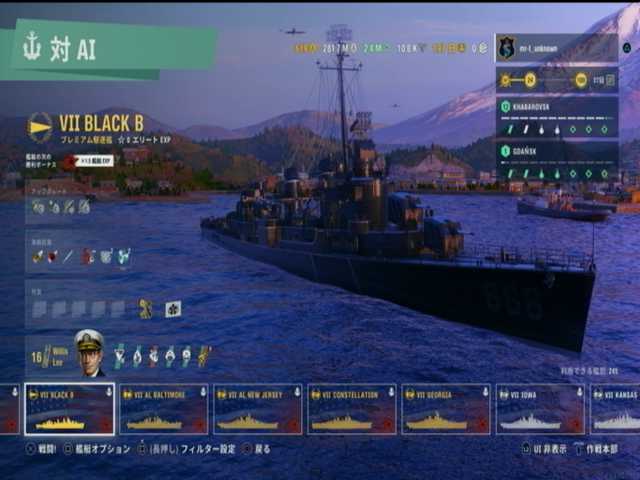Expand the KHABAROVSK campaign panel
Viewport: 640px width, 480px height.
click(556, 117)
